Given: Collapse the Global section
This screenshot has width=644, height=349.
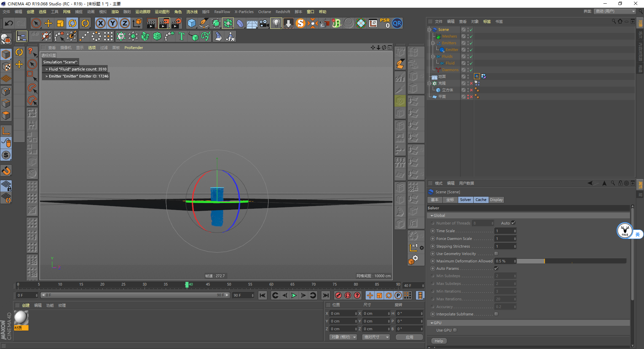Looking at the screenshot, I should pos(432,215).
